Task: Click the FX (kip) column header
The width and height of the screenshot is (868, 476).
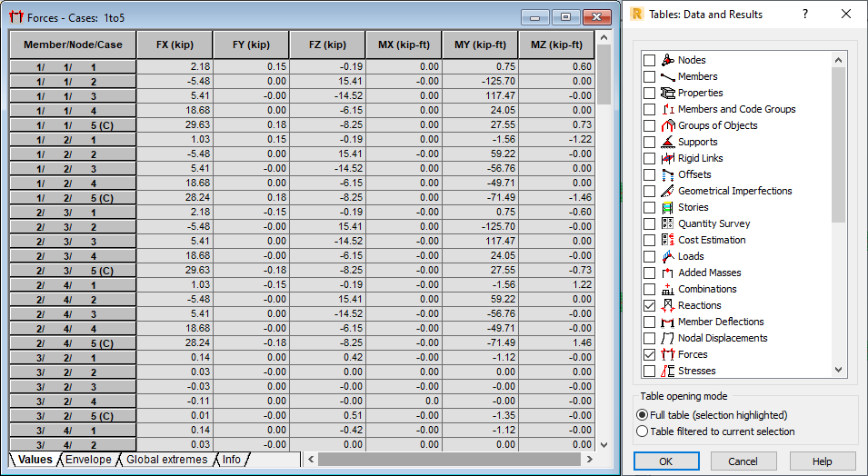Action: 175,45
